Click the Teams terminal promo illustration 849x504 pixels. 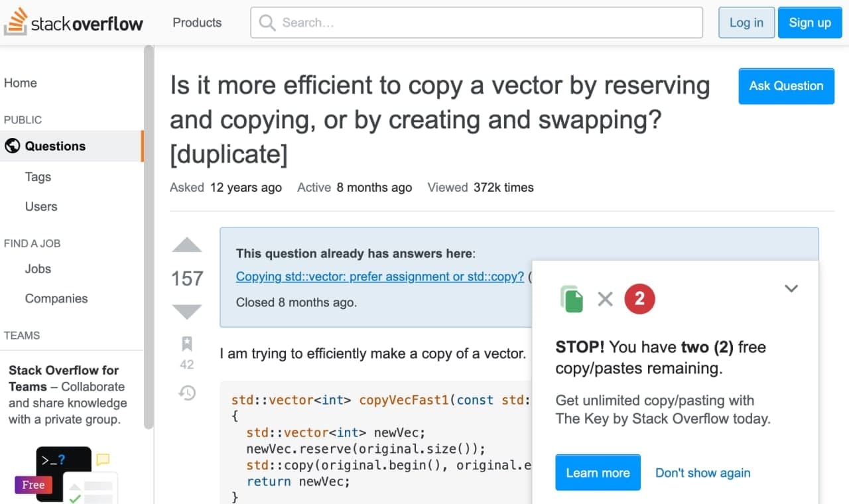(66, 474)
